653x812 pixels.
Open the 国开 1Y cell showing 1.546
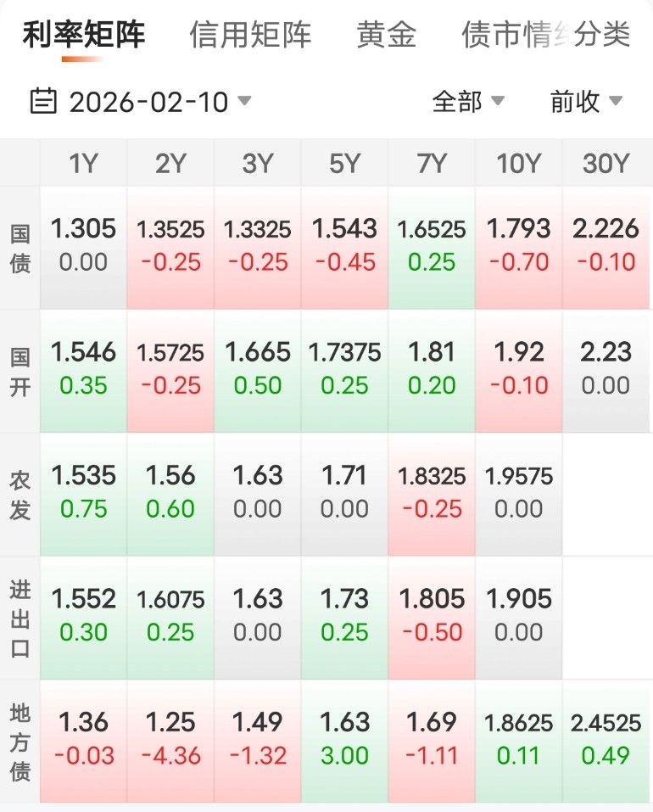point(83,369)
